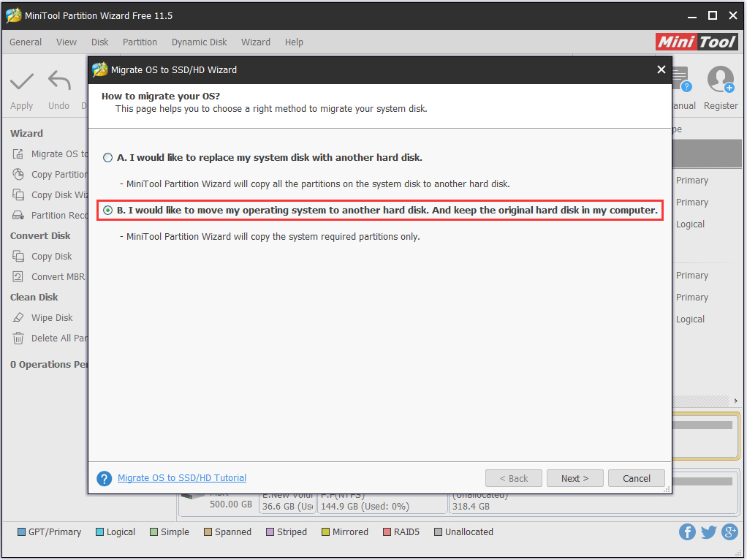Screen dimensions: 747x560
Task: Open the General menu
Action: (26, 42)
